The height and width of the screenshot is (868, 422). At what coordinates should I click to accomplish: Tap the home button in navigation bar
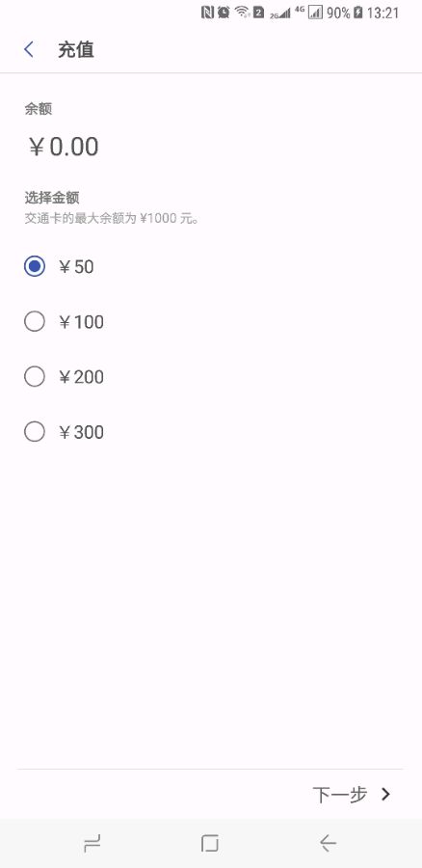[x=210, y=844]
